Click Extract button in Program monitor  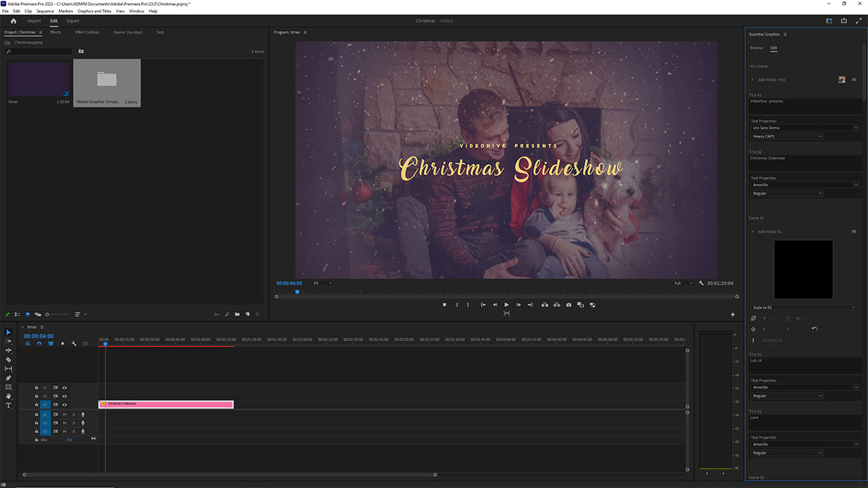556,305
